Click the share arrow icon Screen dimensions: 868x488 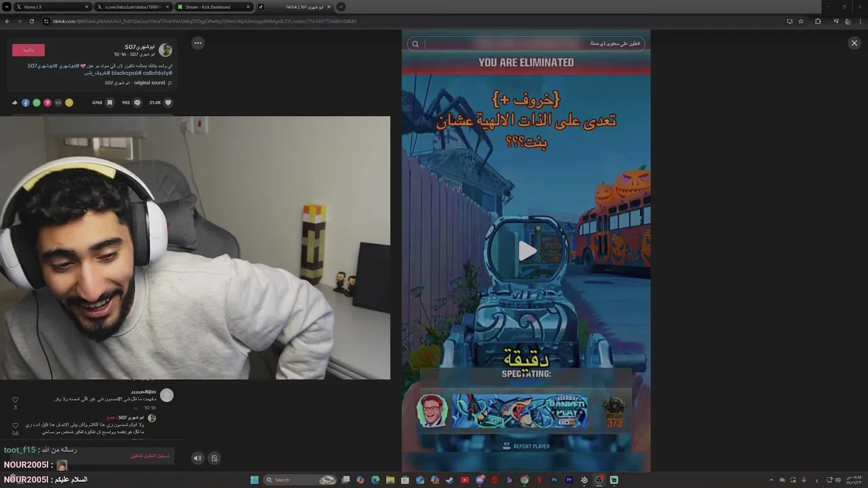point(14,102)
